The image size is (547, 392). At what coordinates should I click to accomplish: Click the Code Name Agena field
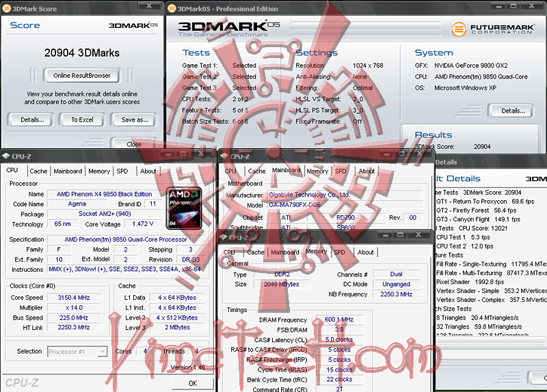tap(77, 204)
